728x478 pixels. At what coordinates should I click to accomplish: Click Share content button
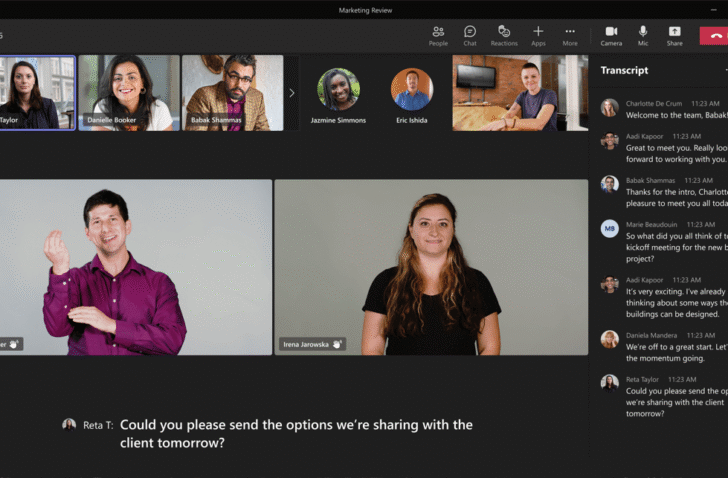tap(675, 36)
